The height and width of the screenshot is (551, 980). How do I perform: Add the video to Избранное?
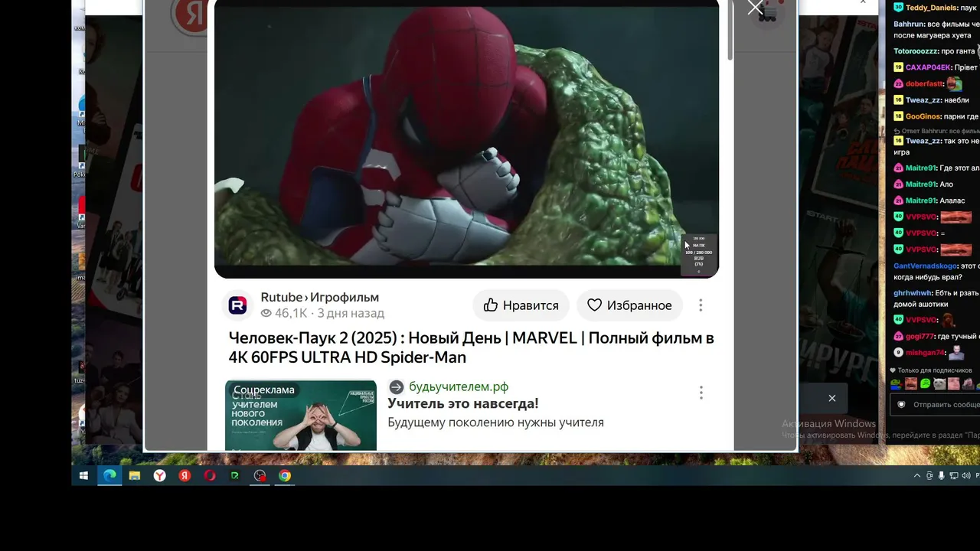click(629, 305)
